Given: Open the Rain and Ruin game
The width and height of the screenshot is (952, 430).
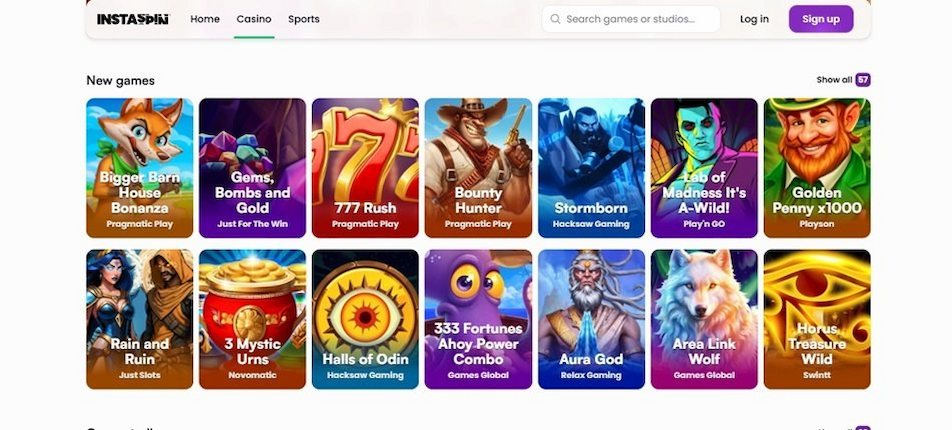Looking at the screenshot, I should [140, 319].
